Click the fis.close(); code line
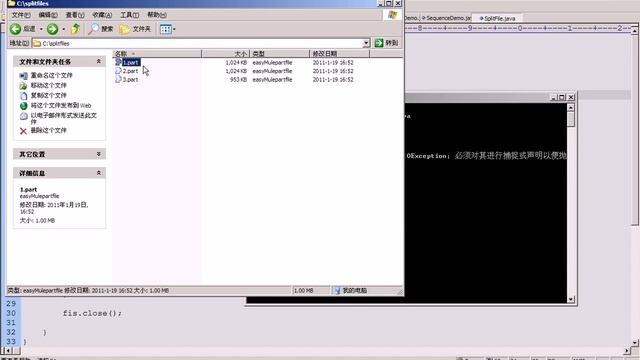The image size is (640, 360). point(92,313)
